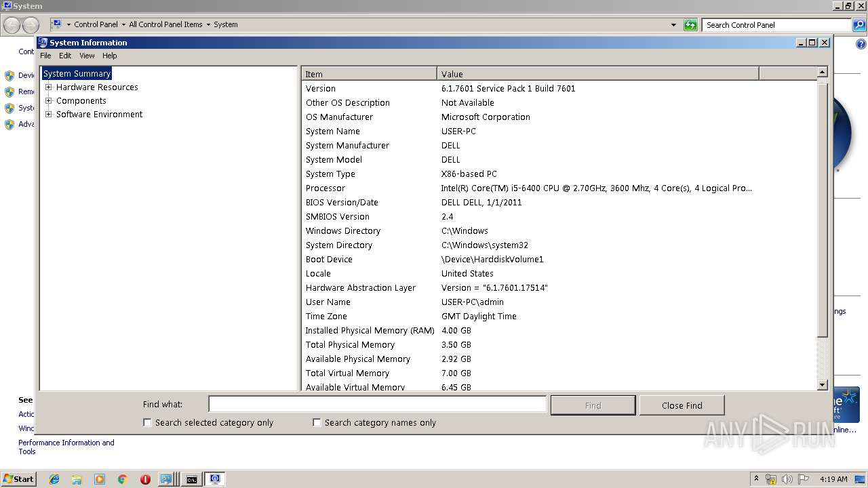This screenshot has width=868, height=488.
Task: Enable Search selected category only checkbox
Action: pos(147,422)
